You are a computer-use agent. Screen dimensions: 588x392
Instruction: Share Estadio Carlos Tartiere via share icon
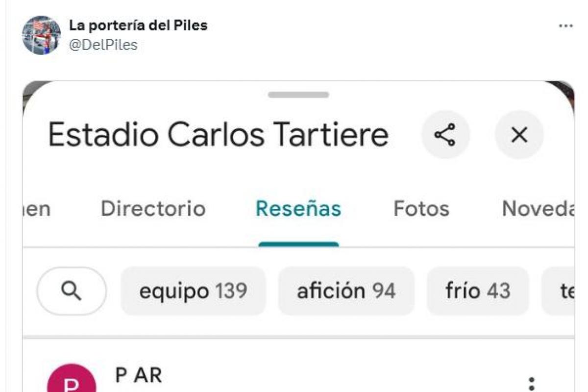(x=445, y=135)
